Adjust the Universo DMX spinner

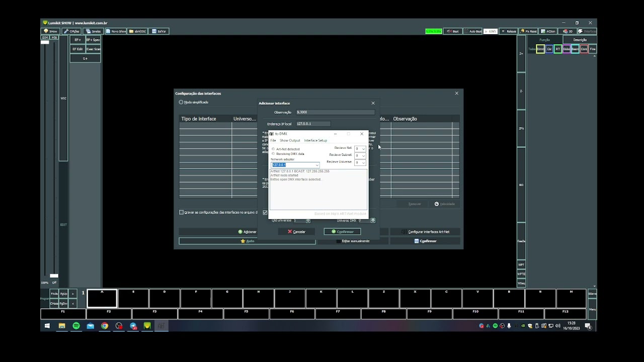(x=373, y=220)
